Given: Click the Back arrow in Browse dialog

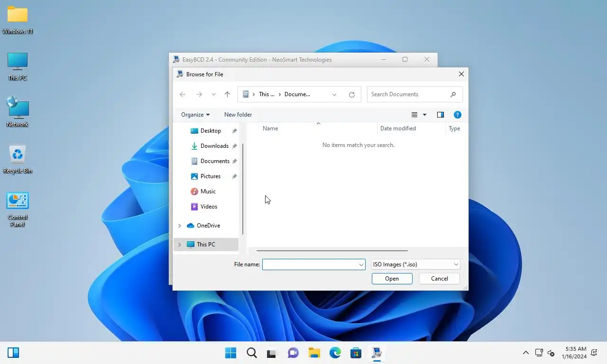Looking at the screenshot, I should pyautogui.click(x=183, y=94).
